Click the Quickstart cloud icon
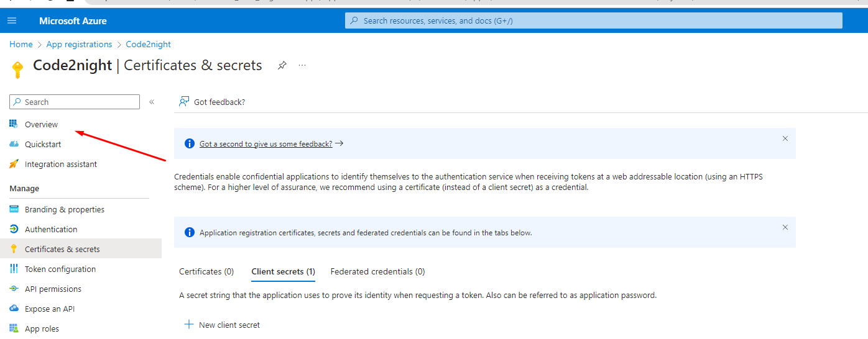 pyautogui.click(x=14, y=144)
